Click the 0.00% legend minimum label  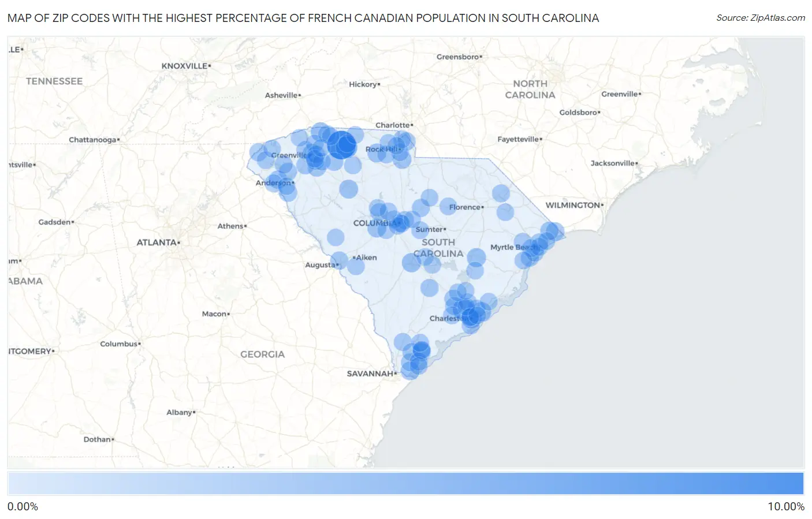point(23,507)
